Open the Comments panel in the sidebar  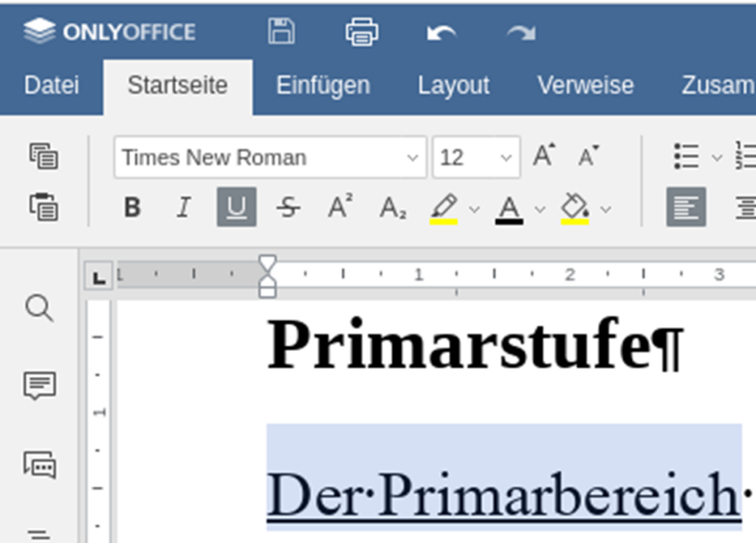pyautogui.click(x=40, y=385)
